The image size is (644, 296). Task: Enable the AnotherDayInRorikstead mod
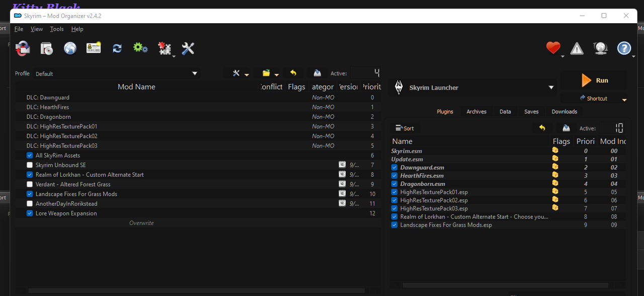(30, 203)
